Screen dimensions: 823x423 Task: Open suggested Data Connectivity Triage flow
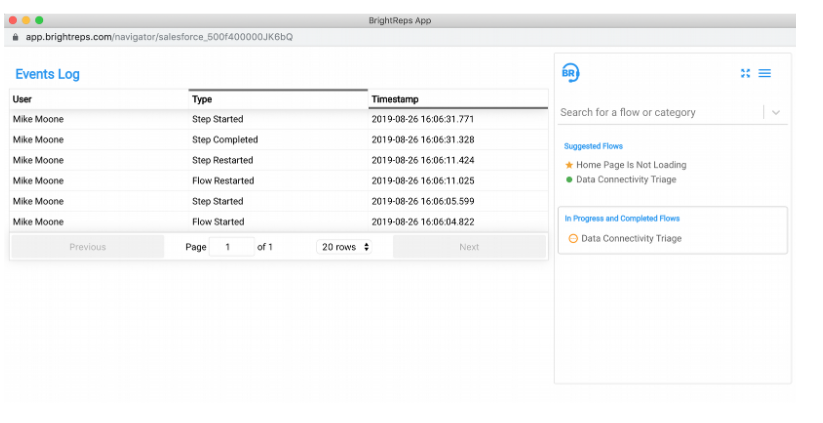click(x=626, y=179)
